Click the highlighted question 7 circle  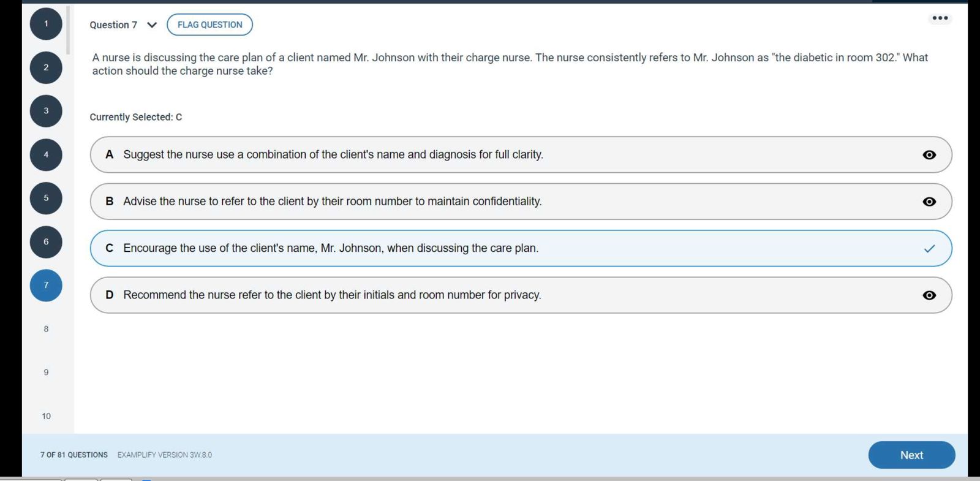pyautogui.click(x=46, y=285)
